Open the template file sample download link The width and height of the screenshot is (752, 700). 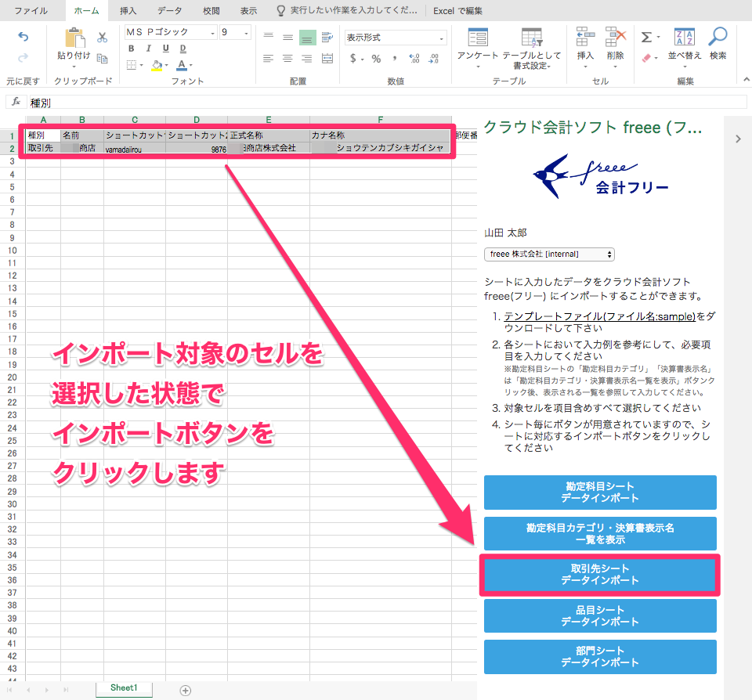tap(599, 316)
